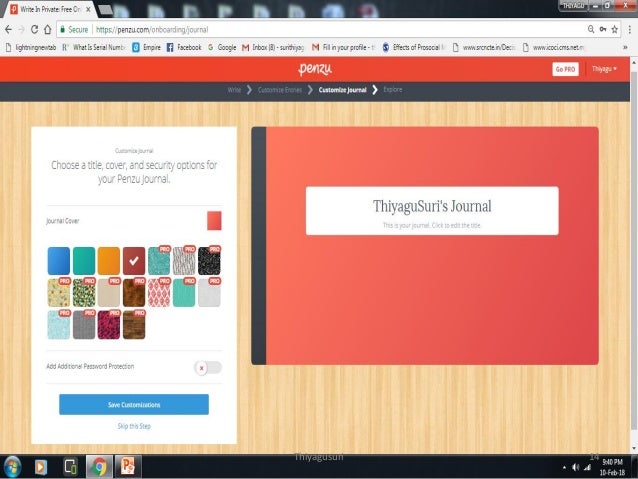Pick the teal floral PRO cover
Viewport: 638px width, 479px height.
coord(159,261)
